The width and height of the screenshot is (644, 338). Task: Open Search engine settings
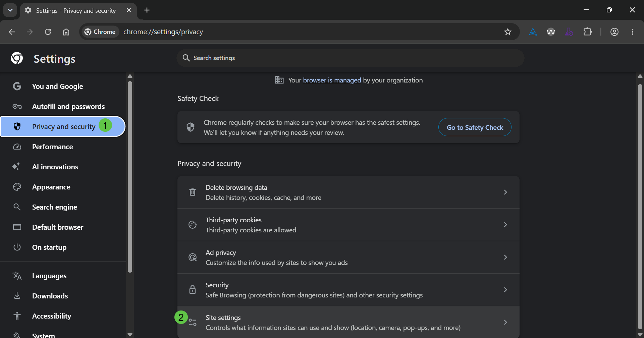[x=63, y=207]
